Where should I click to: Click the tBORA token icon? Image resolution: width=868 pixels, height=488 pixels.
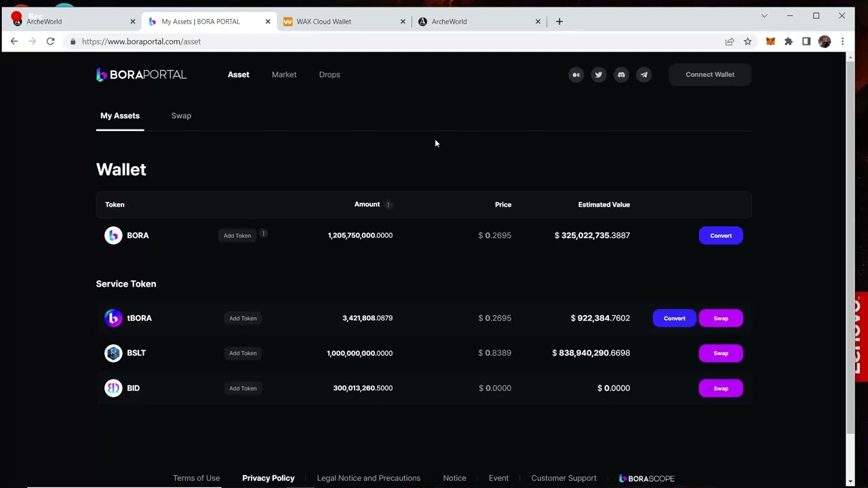coord(113,318)
